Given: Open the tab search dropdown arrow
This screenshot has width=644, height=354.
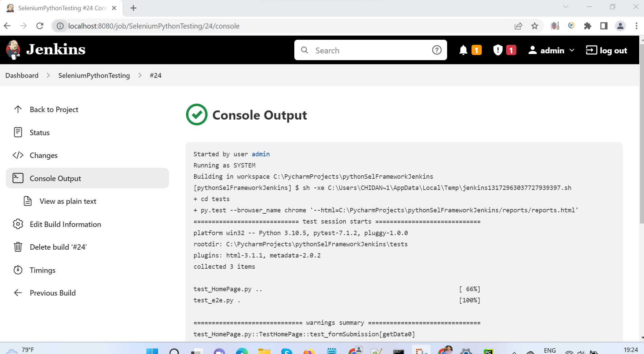Looking at the screenshot, I should point(566,7).
